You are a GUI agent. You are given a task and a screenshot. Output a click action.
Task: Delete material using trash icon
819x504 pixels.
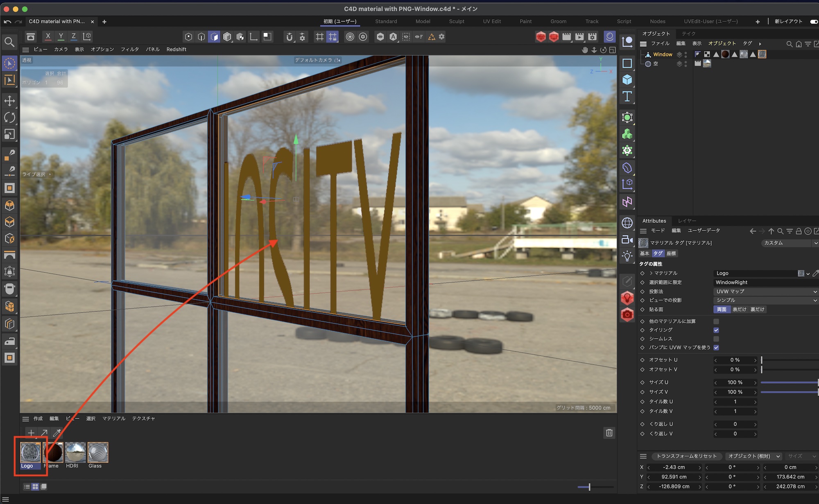coord(609,433)
